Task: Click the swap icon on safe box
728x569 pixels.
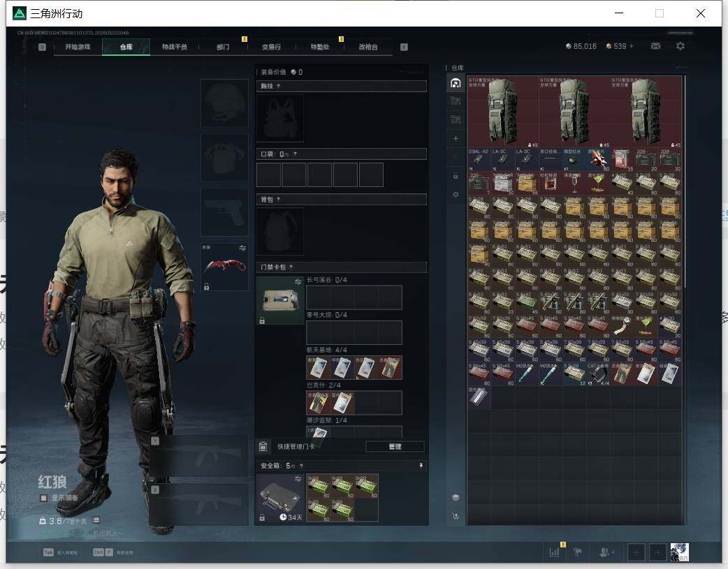Action: 298,478
